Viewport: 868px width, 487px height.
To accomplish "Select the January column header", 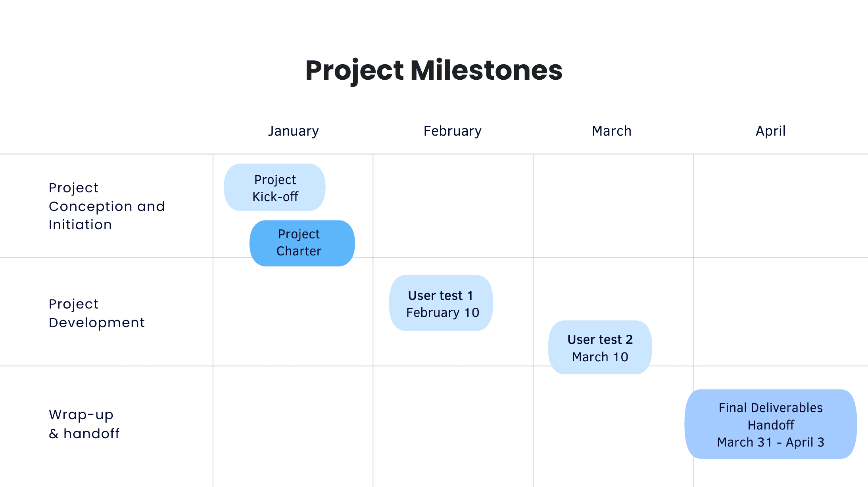I will pos(293,131).
